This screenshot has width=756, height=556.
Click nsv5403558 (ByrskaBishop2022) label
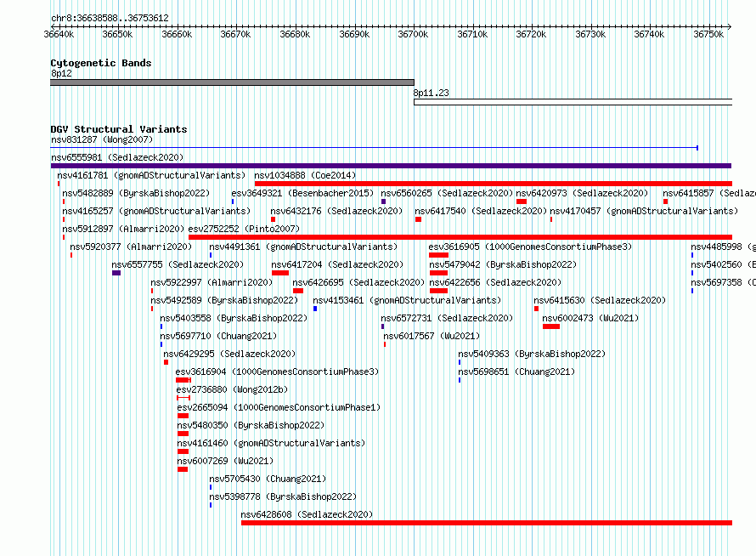tap(234, 318)
